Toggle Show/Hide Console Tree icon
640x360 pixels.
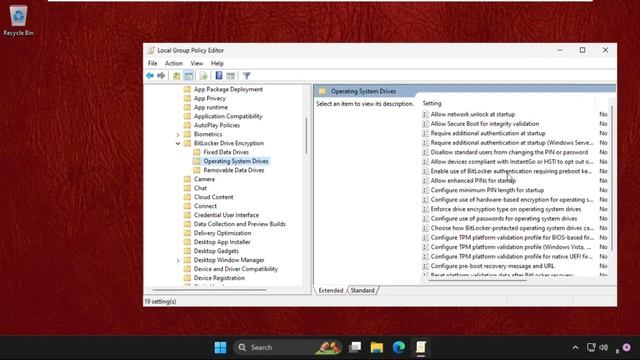189,76
